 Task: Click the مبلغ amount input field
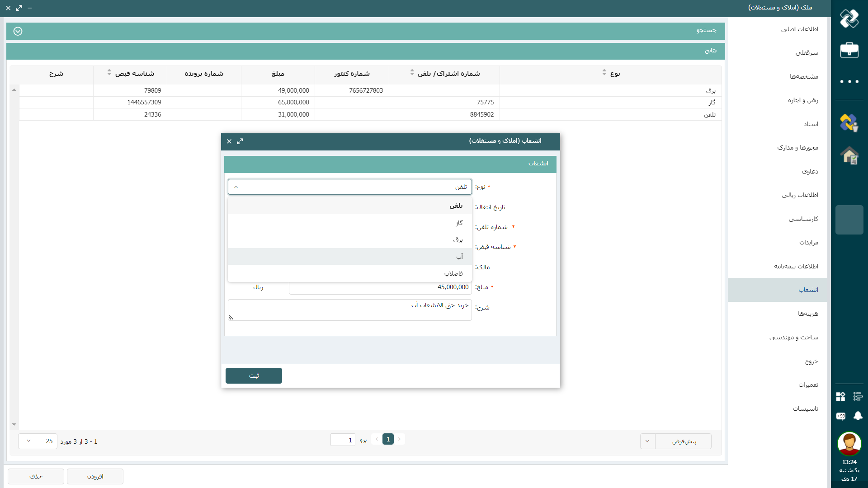(380, 287)
